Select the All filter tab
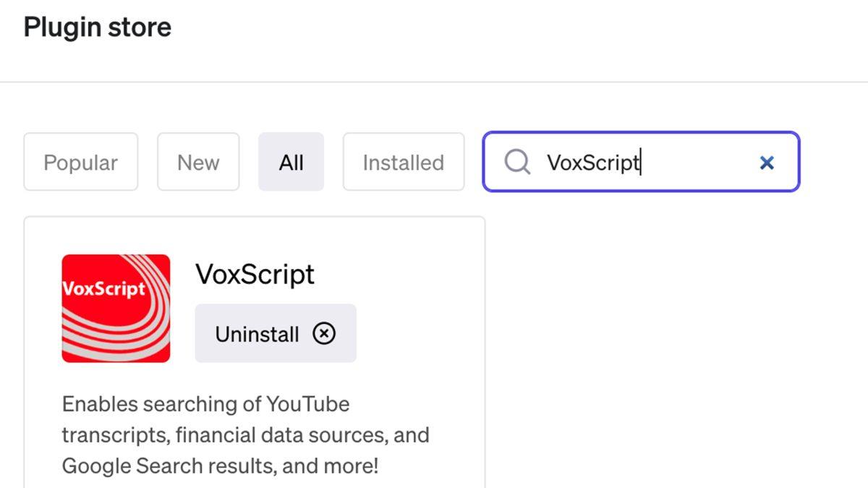Screen dimensions: 868x488 tap(291, 162)
